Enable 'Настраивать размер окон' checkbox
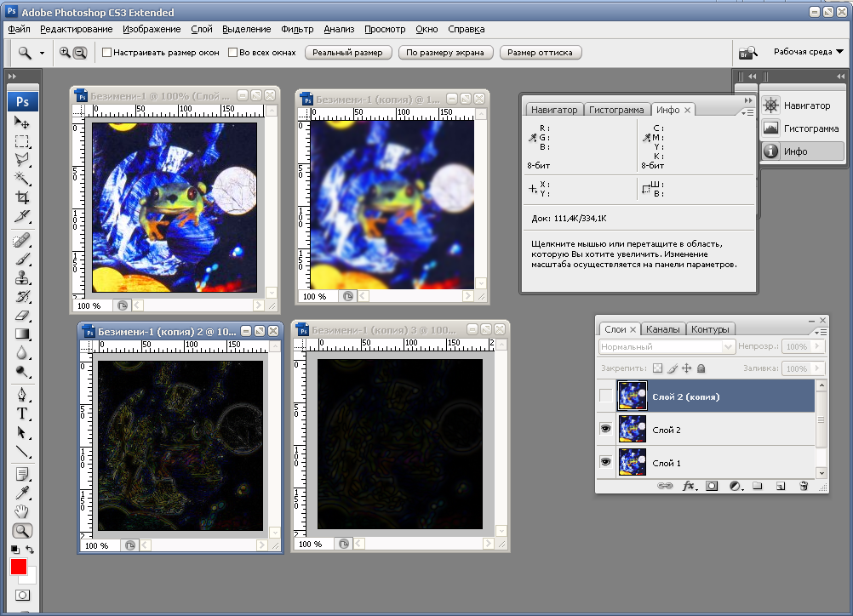853x616 pixels. pyautogui.click(x=107, y=52)
